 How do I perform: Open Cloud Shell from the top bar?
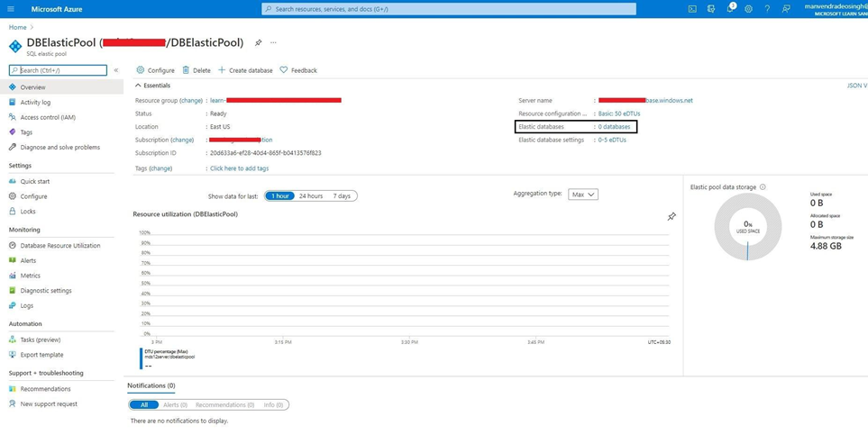click(x=692, y=9)
